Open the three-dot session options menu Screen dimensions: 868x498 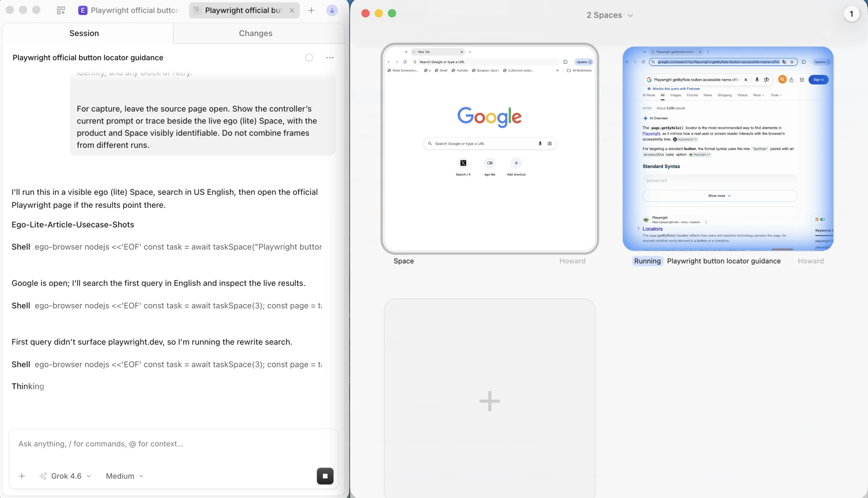(x=329, y=58)
